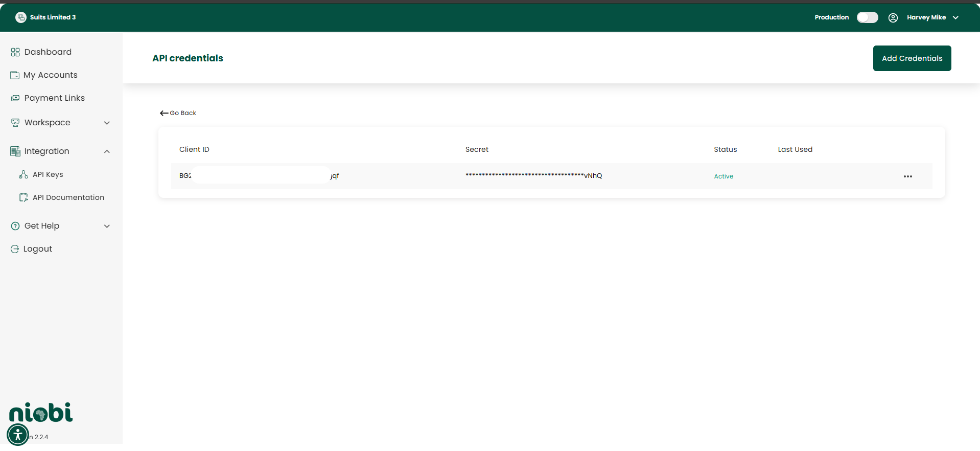This screenshot has width=980, height=451.
Task: Open Payment Links page
Action: coord(55,98)
